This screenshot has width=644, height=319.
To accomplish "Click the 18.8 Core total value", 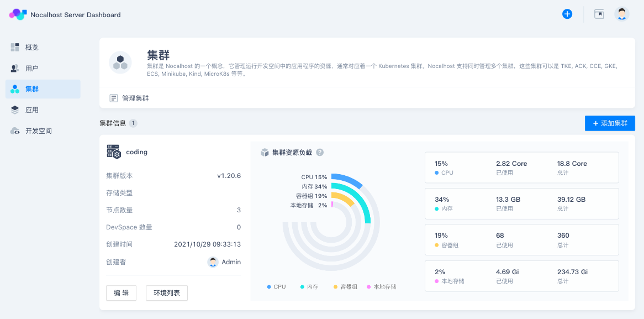I will click(572, 164).
